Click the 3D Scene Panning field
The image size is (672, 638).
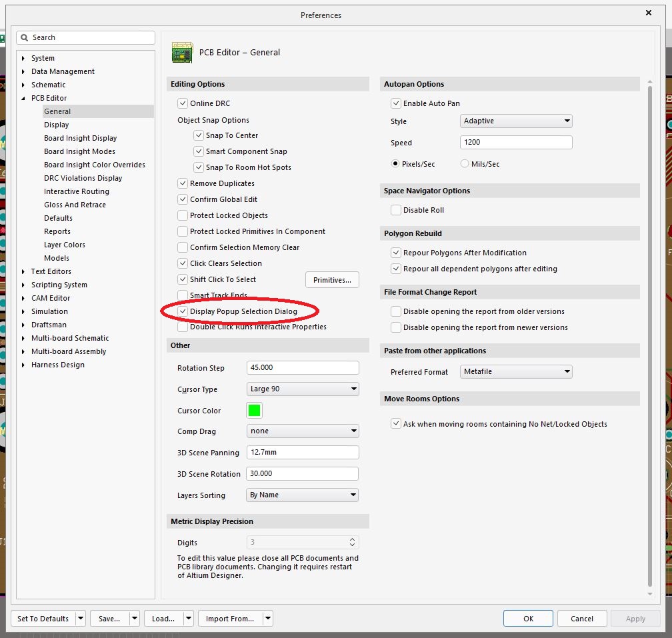tap(303, 453)
